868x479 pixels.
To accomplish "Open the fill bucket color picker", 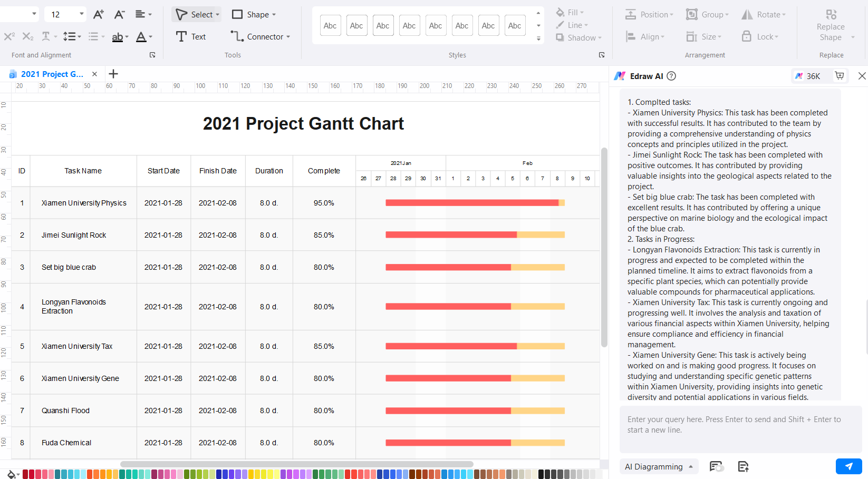I will tap(13, 474).
